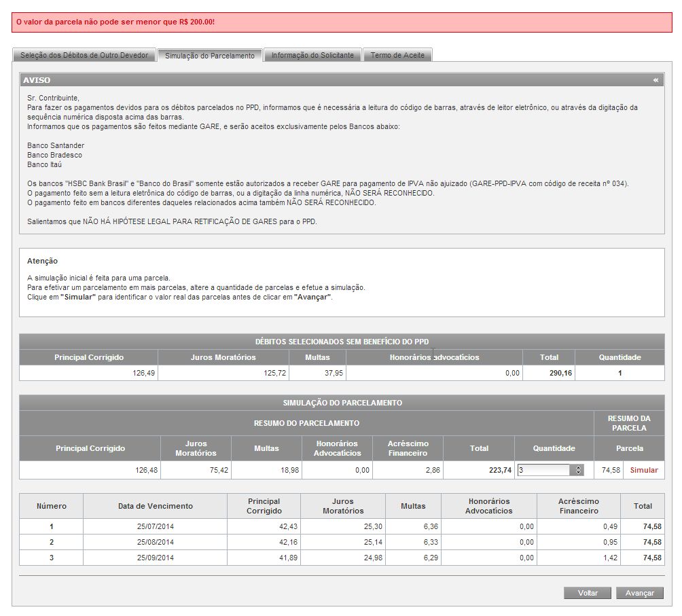Screen dimensions: 682x616
Task: Click the AVISO panel header title
Action: [37, 80]
